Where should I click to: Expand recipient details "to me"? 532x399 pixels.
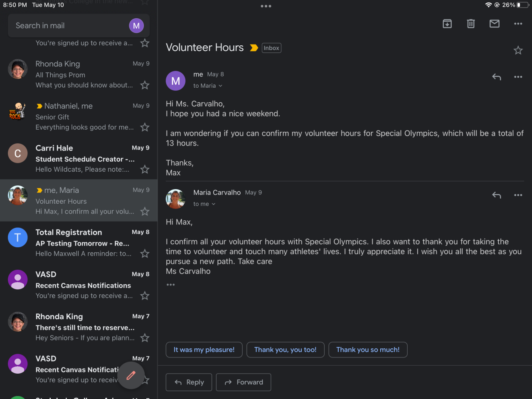point(204,204)
